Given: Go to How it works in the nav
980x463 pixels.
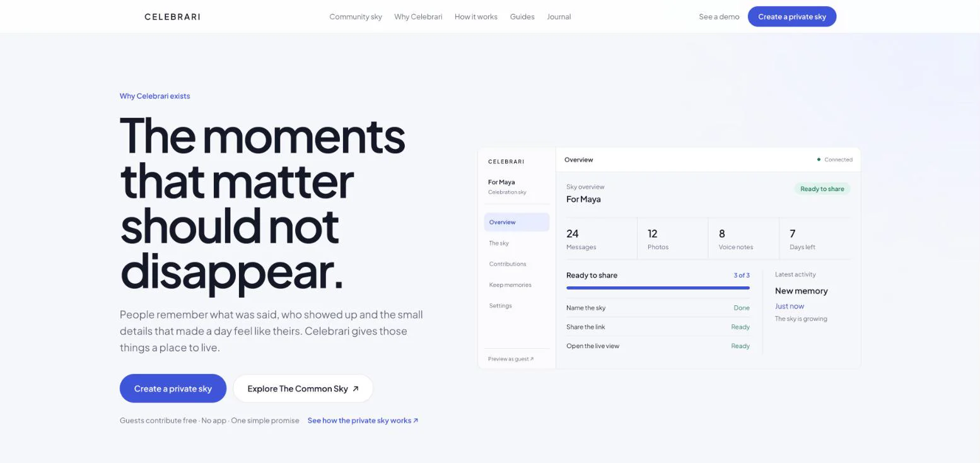Looking at the screenshot, I should point(476,16).
